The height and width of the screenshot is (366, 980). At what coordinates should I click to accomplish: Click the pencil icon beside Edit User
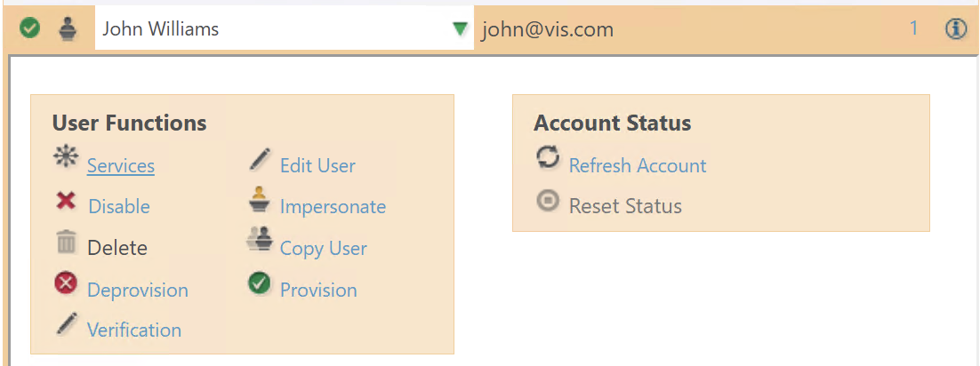pos(260,159)
